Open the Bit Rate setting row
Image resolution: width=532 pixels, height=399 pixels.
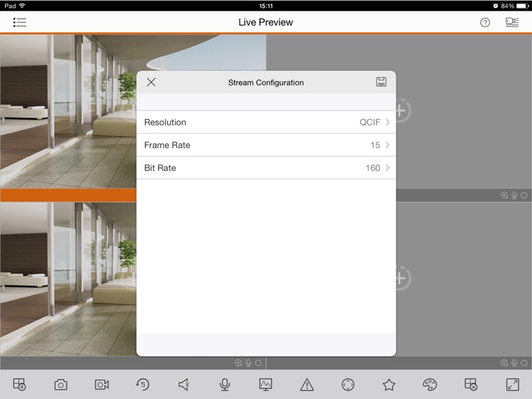(x=266, y=168)
